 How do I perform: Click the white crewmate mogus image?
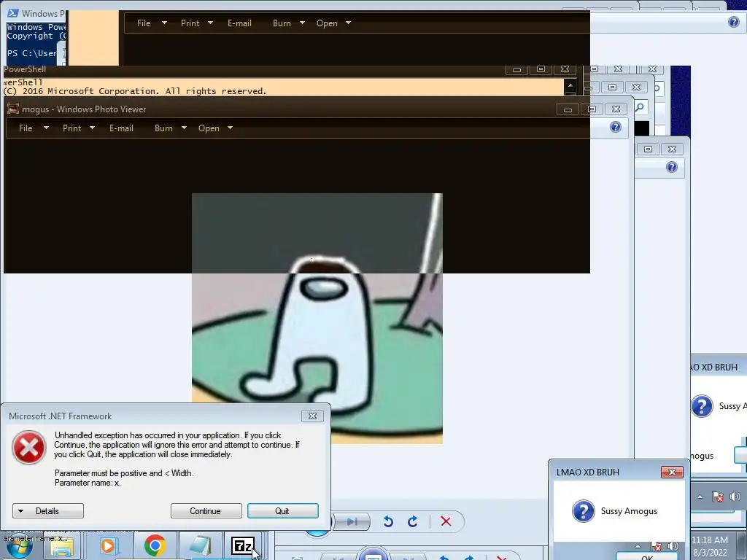(x=317, y=319)
